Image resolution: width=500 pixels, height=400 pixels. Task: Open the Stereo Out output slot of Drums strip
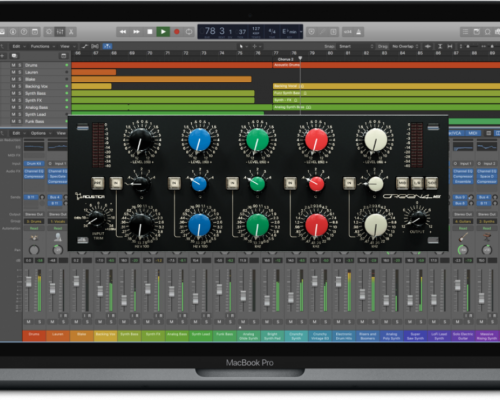coord(34,214)
